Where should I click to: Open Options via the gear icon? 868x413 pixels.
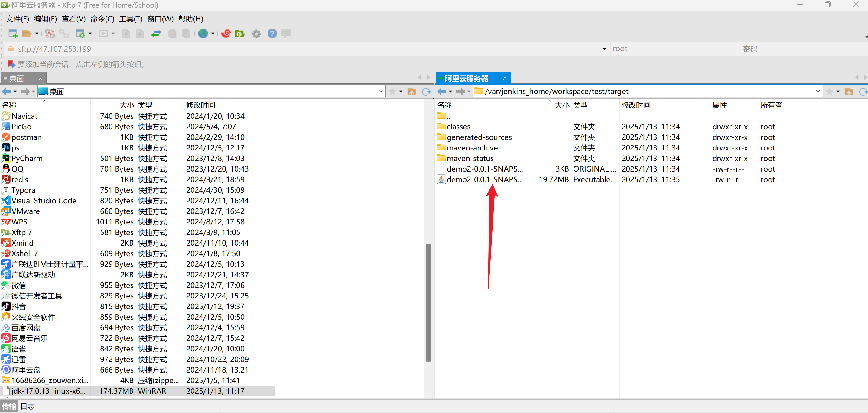point(256,33)
